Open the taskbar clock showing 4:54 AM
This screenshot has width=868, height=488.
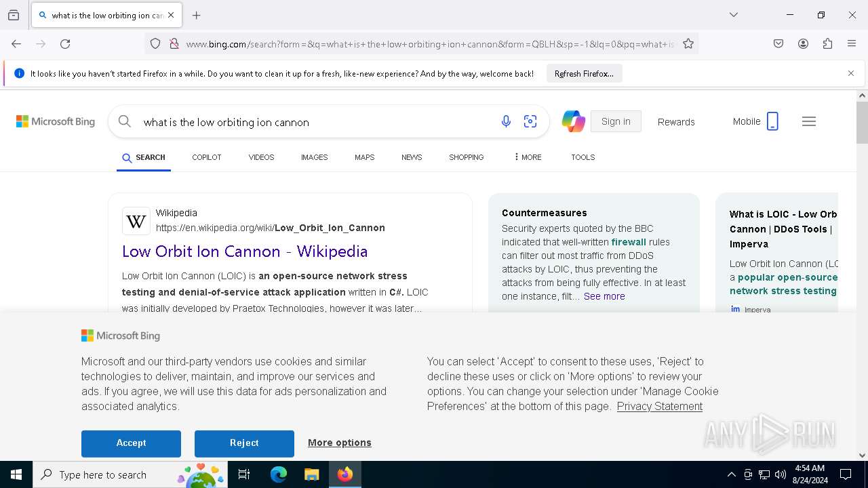[809, 474]
